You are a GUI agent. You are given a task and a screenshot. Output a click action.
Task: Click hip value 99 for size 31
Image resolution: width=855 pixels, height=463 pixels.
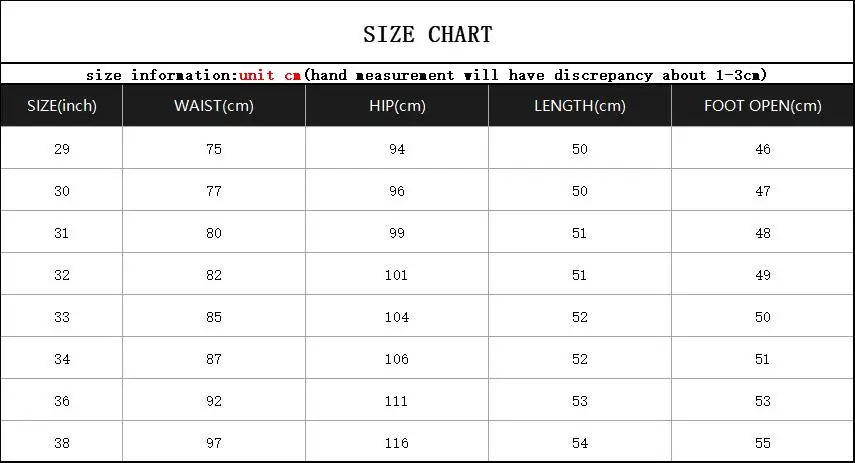[x=397, y=233]
